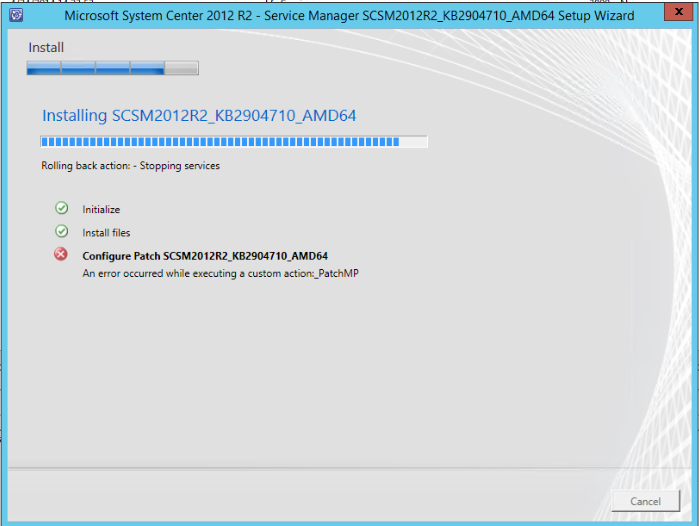Click the Rolling back action status text
699x526 pixels.
tap(130, 166)
